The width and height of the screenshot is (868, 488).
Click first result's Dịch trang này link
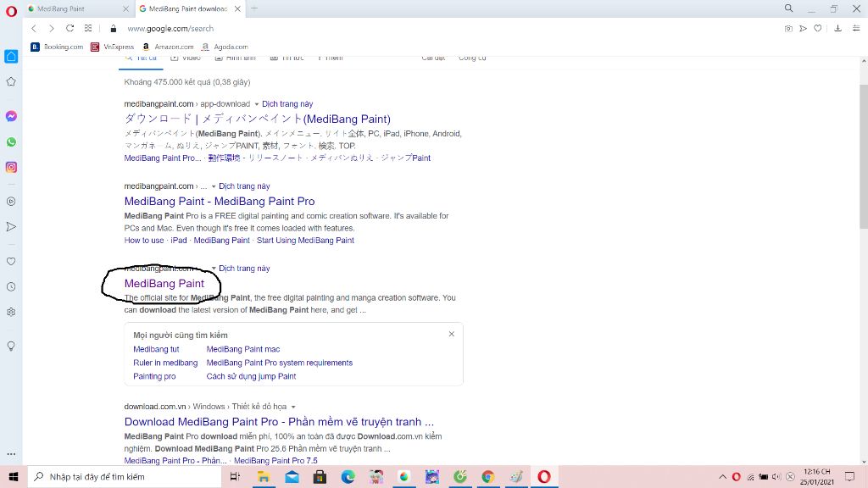coord(287,104)
